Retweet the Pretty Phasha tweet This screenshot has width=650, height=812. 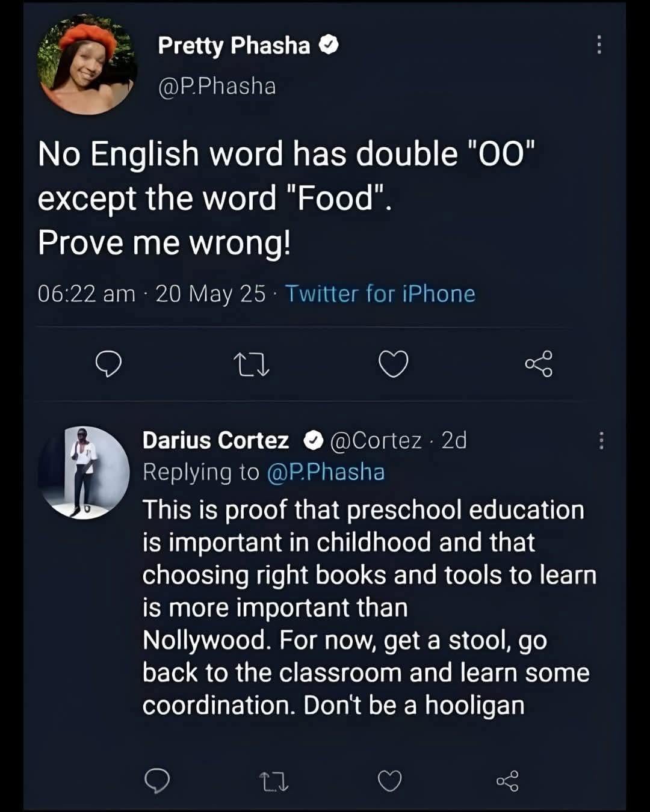[x=251, y=364]
